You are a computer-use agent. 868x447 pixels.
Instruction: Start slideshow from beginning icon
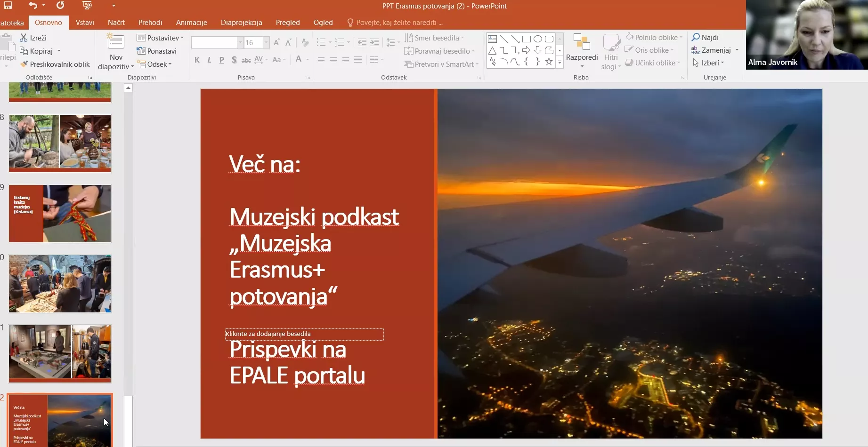(x=87, y=6)
